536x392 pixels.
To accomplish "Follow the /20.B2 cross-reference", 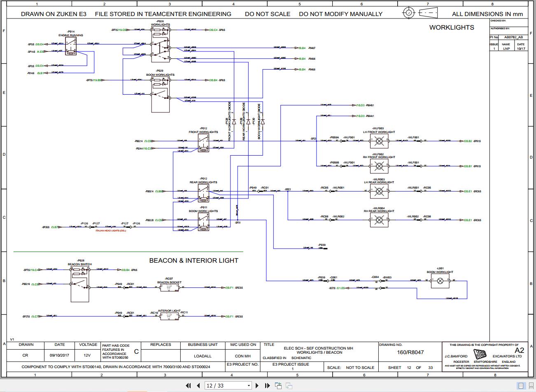I will [468, 141].
